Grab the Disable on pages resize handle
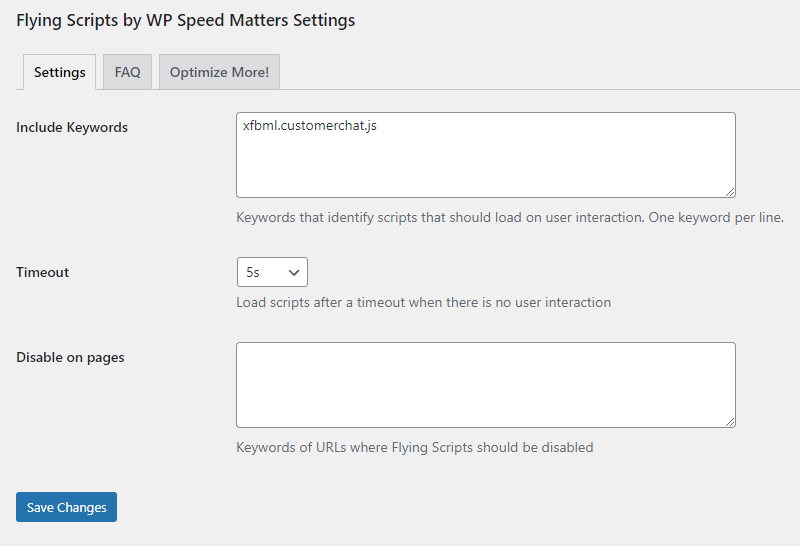 click(x=730, y=421)
